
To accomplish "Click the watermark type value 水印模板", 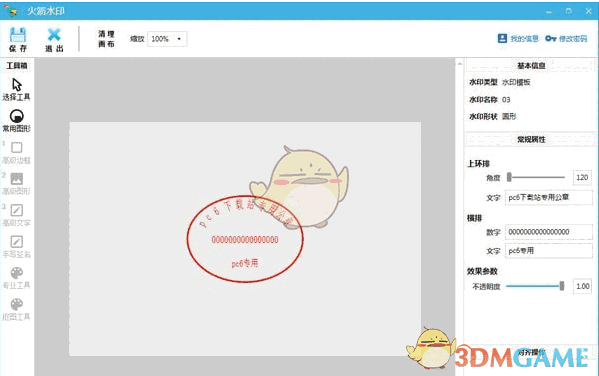I will [516, 82].
